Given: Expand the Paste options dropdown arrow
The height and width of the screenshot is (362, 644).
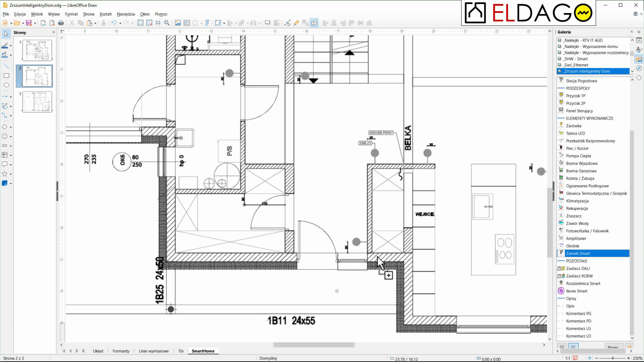Looking at the screenshot, I should point(95,23).
